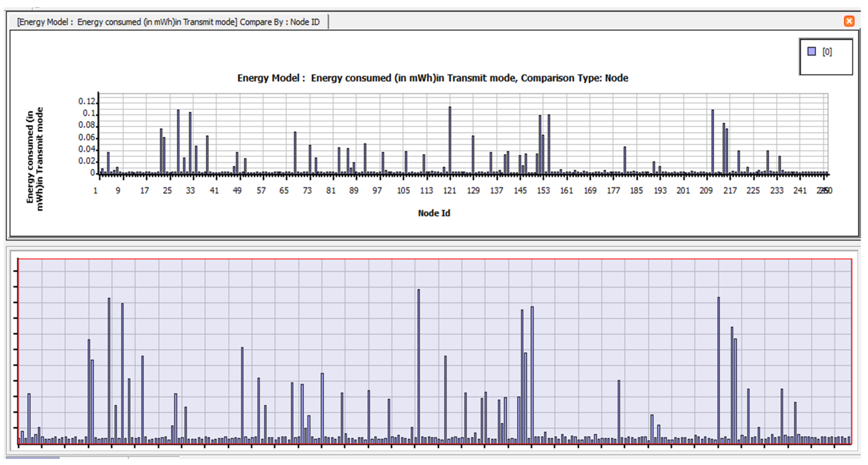Select the Energy consumed in Transmit mode tab
The height and width of the screenshot is (465, 868).
[x=168, y=22]
